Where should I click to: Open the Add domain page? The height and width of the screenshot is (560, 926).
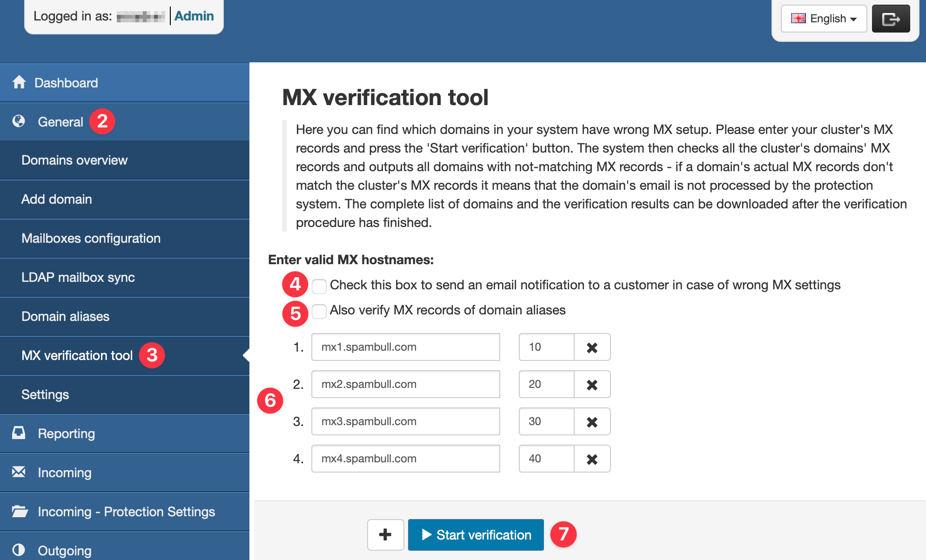[56, 199]
